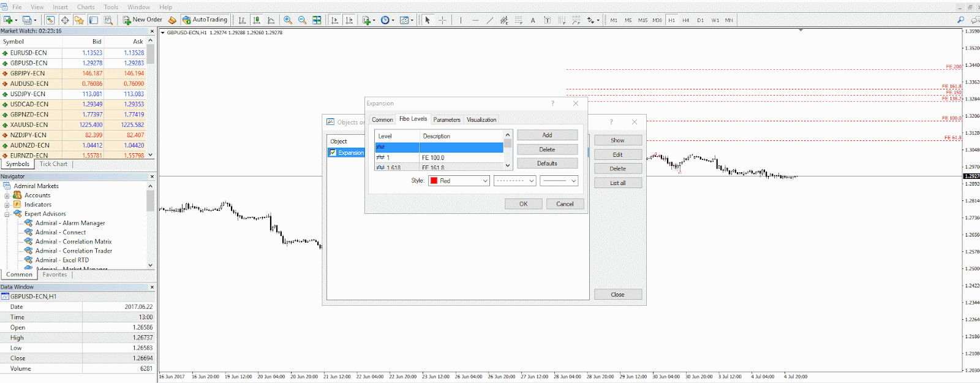Select the Fibonacci retracement tool

point(519,20)
